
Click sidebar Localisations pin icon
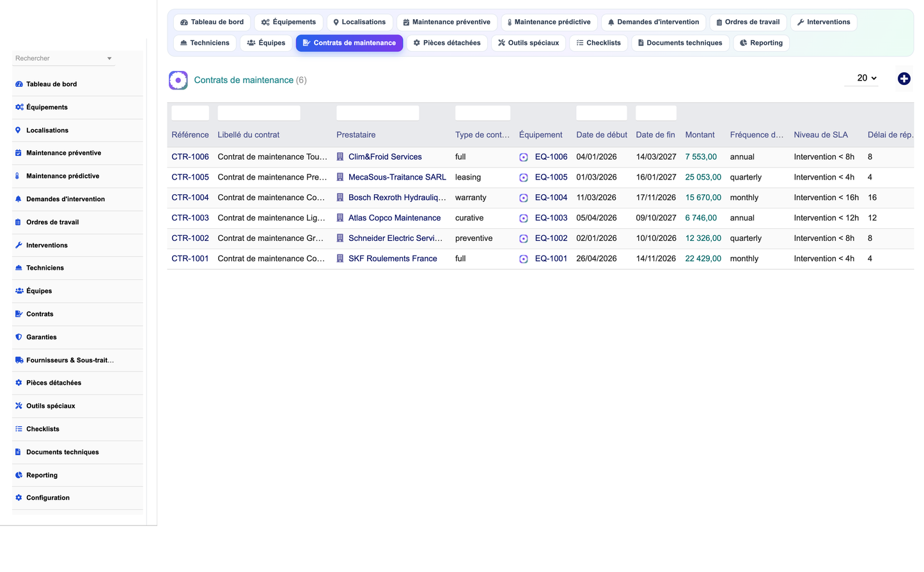(18, 130)
